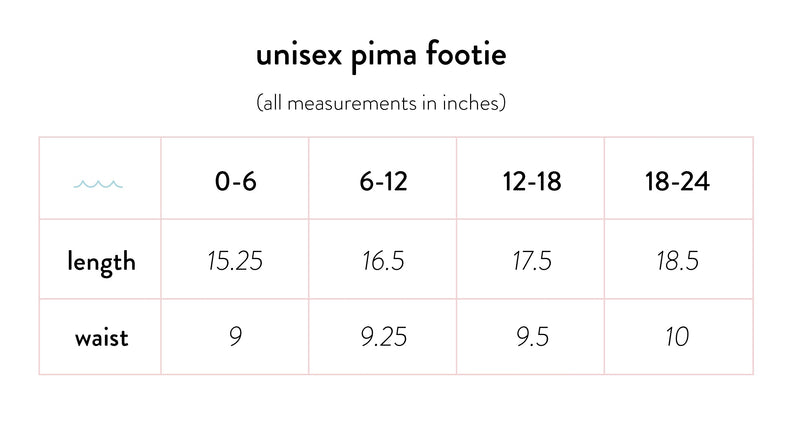This screenshot has width=800, height=446.
Task: Select the 18-24 size column header
Action: [677, 183]
